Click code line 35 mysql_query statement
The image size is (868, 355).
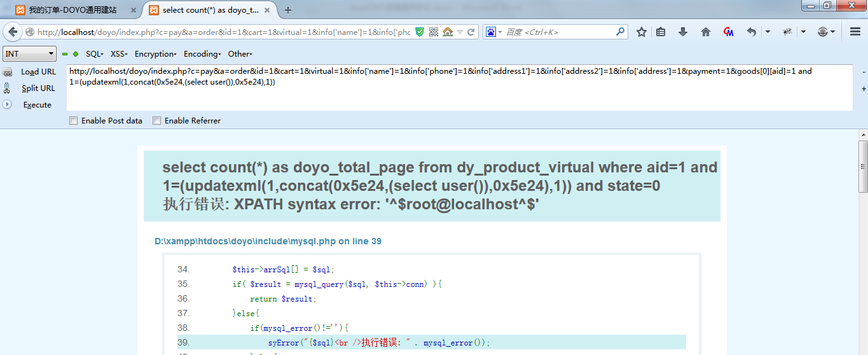click(x=337, y=284)
